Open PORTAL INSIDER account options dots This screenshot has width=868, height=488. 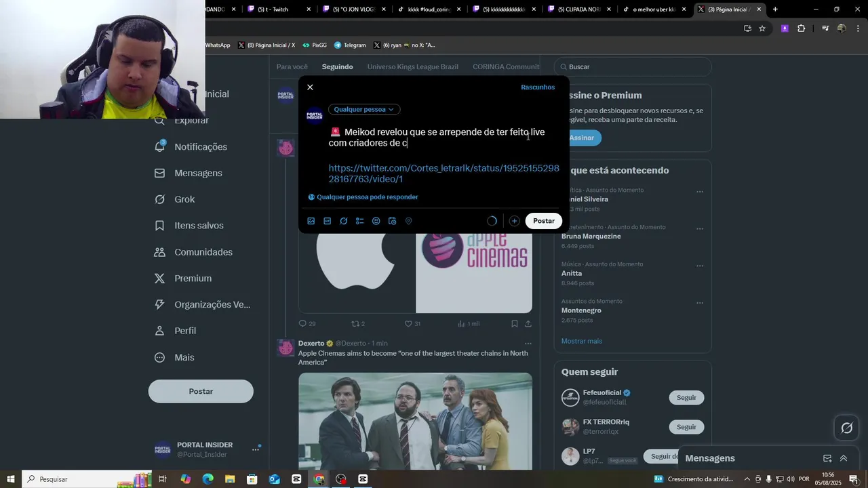pos(256,449)
